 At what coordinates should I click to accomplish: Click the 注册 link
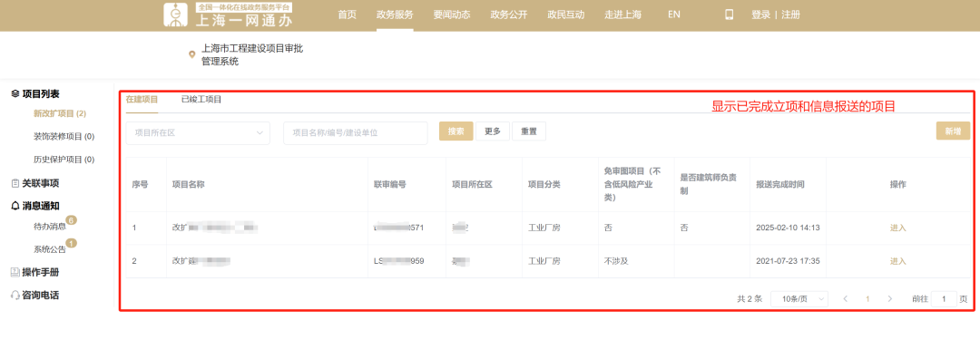(790, 15)
